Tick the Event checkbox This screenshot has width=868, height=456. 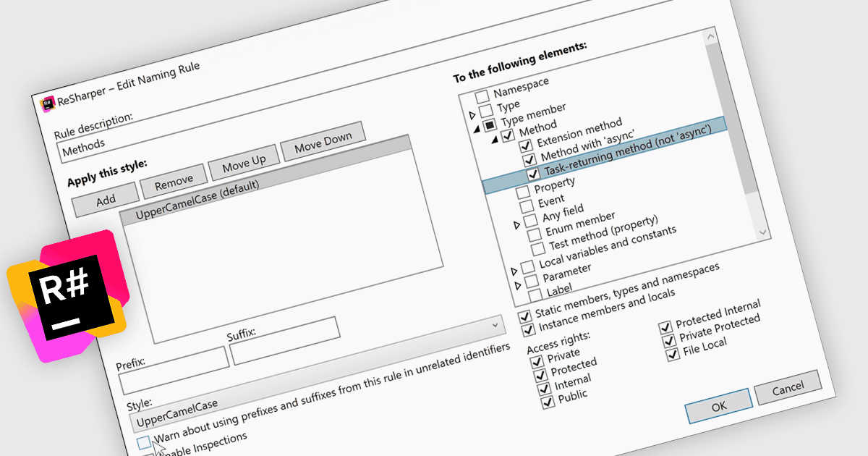(527, 206)
